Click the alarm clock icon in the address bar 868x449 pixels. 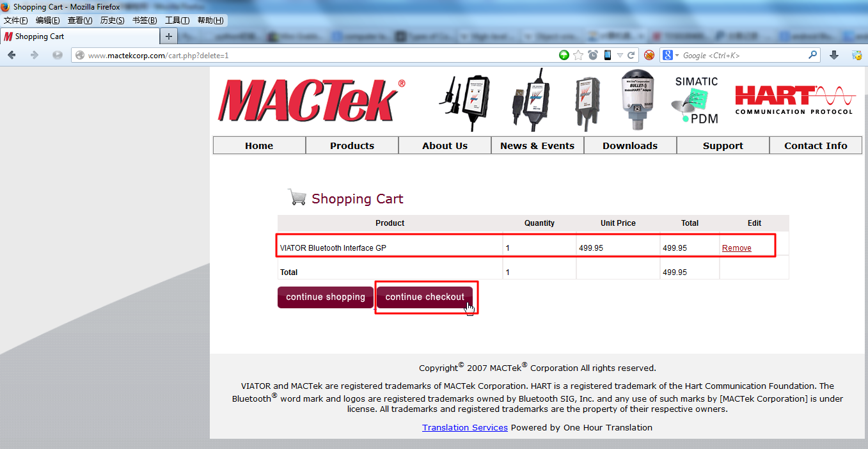pyautogui.click(x=593, y=56)
